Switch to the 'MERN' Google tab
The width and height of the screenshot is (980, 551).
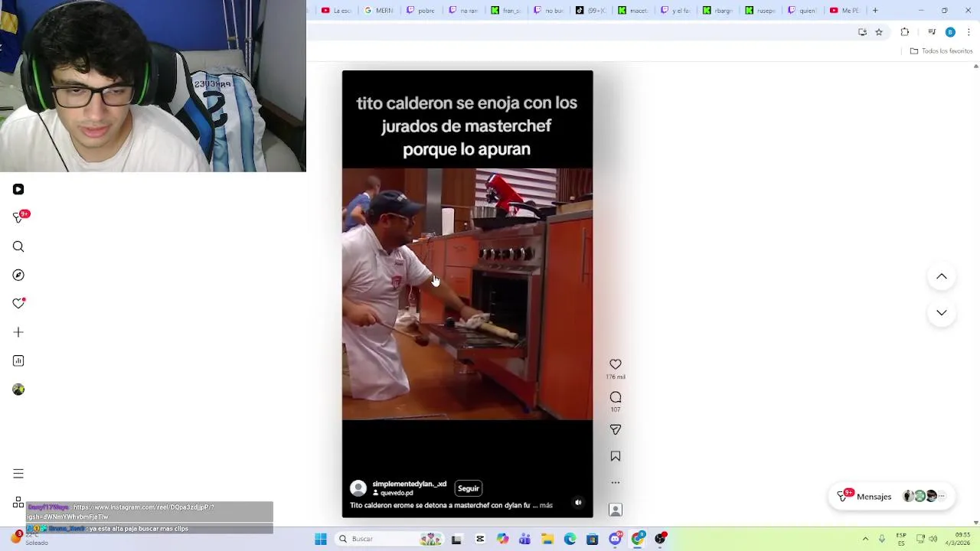tap(379, 11)
